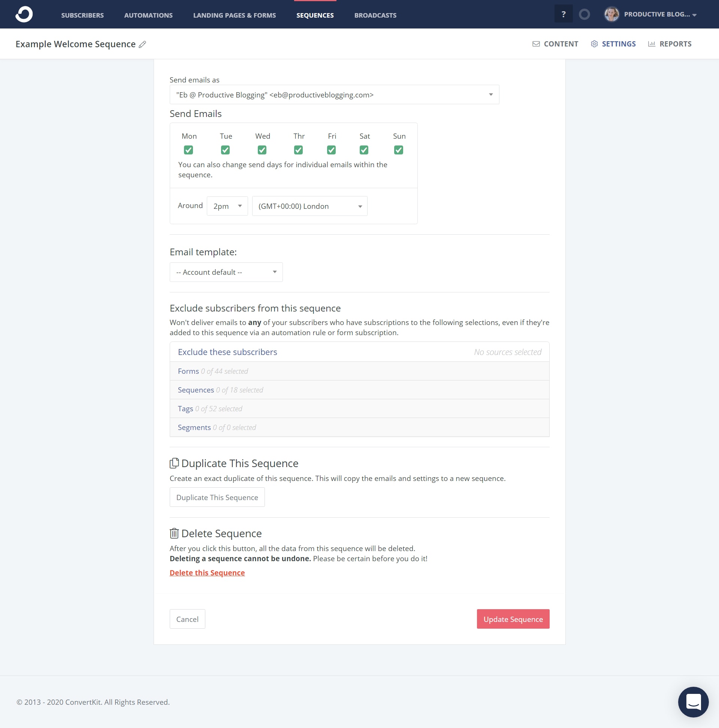Click the Delete this Sequence link
The image size is (719, 728).
point(207,572)
